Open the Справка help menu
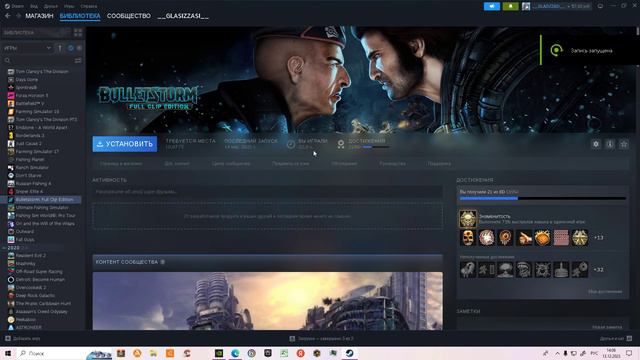Image resolution: width=640 pixels, height=360 pixels. click(89, 6)
